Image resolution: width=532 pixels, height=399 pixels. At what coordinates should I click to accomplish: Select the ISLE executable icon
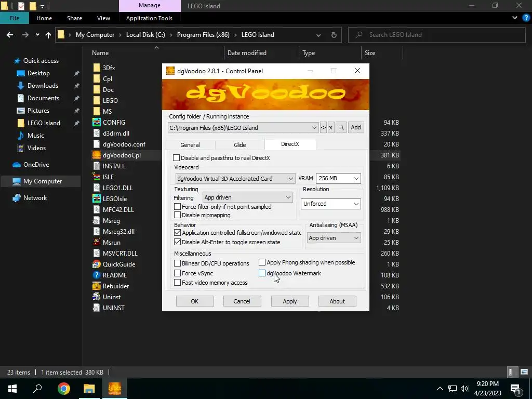97,177
